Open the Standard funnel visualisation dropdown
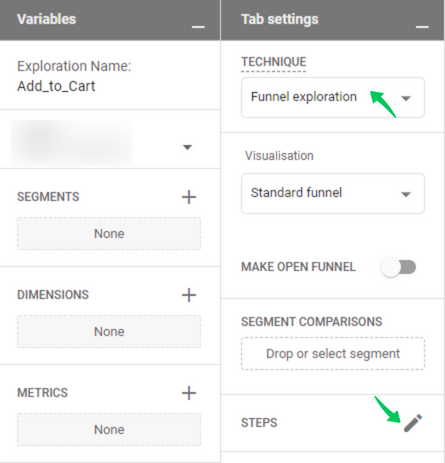The height and width of the screenshot is (463, 445). coord(333,193)
